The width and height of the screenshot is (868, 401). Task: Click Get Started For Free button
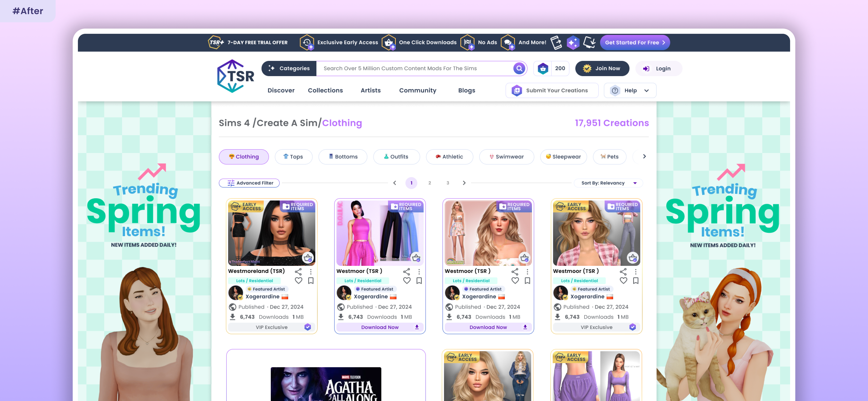pyautogui.click(x=634, y=43)
